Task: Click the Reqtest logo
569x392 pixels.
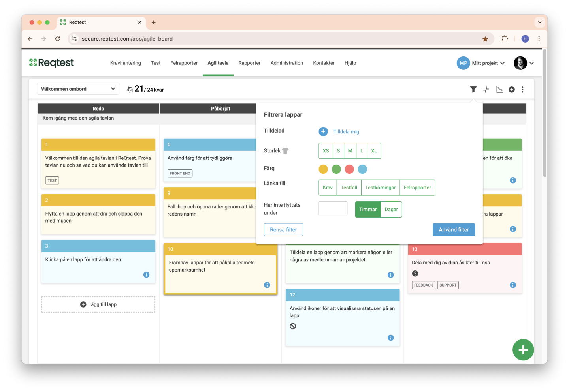Action: [51, 63]
